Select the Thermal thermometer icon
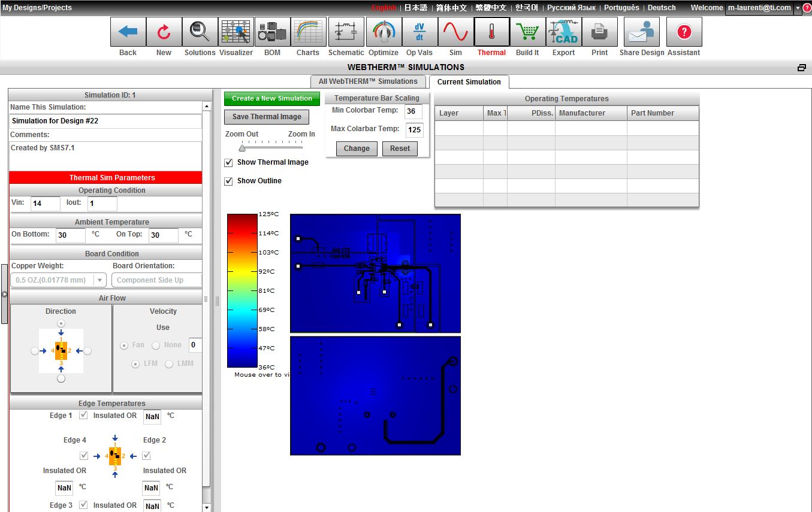Viewport: 812px width, 512px height. 491,32
